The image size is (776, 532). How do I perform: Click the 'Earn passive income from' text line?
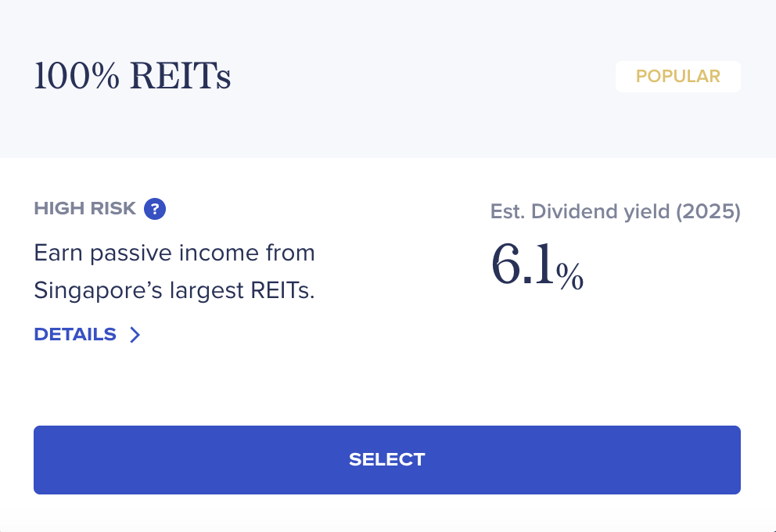point(174,253)
